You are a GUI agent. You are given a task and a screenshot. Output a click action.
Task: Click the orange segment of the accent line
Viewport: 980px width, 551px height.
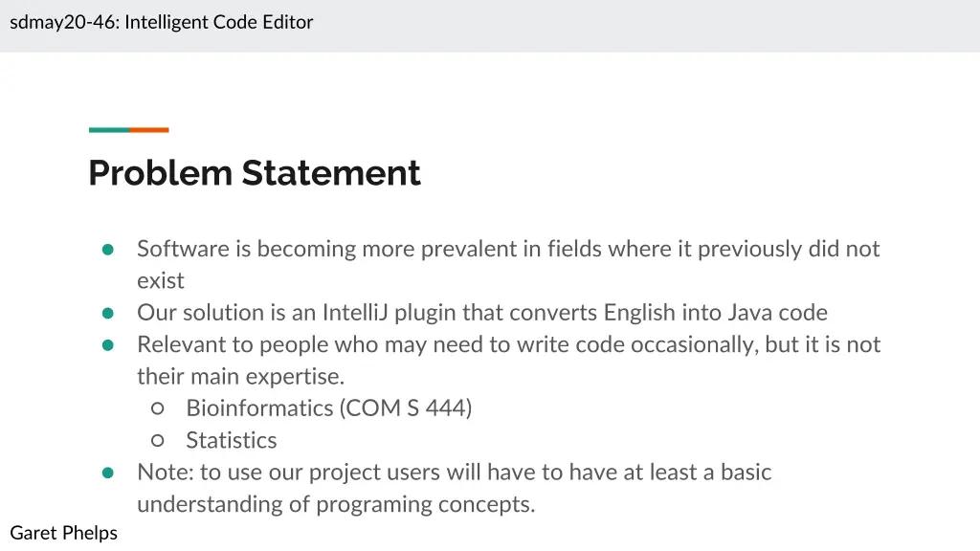coord(149,129)
